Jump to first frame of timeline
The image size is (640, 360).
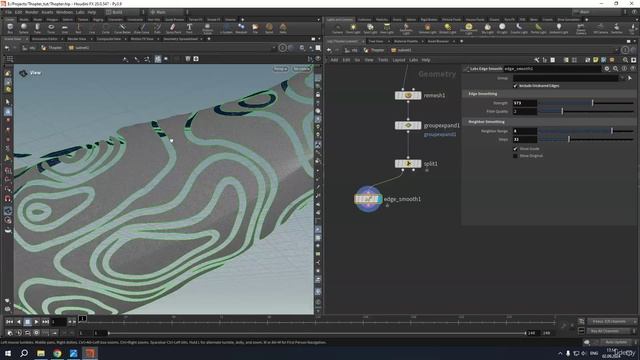tap(9, 322)
